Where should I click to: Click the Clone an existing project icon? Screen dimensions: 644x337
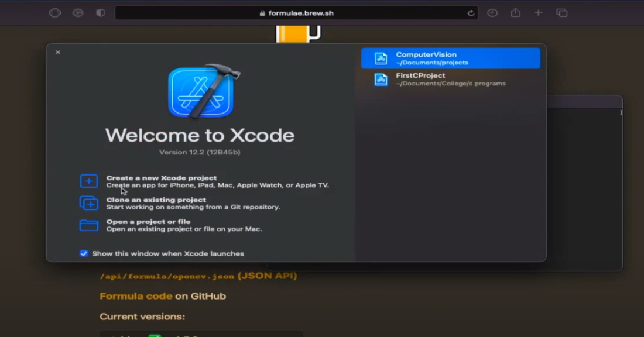point(89,203)
